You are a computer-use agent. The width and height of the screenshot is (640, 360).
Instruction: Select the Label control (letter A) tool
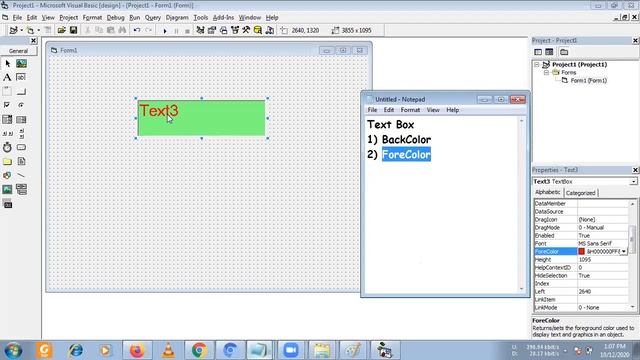point(7,78)
